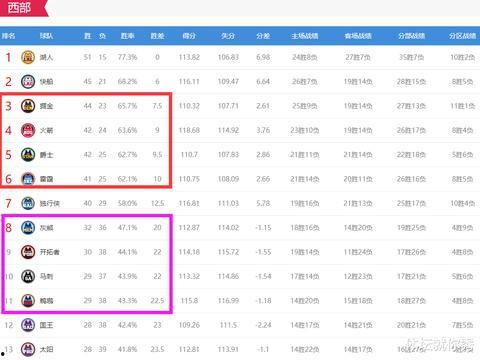This screenshot has height=360, width=480.
Task: Click the Spurs win rate 43.9%
Action: point(127,276)
